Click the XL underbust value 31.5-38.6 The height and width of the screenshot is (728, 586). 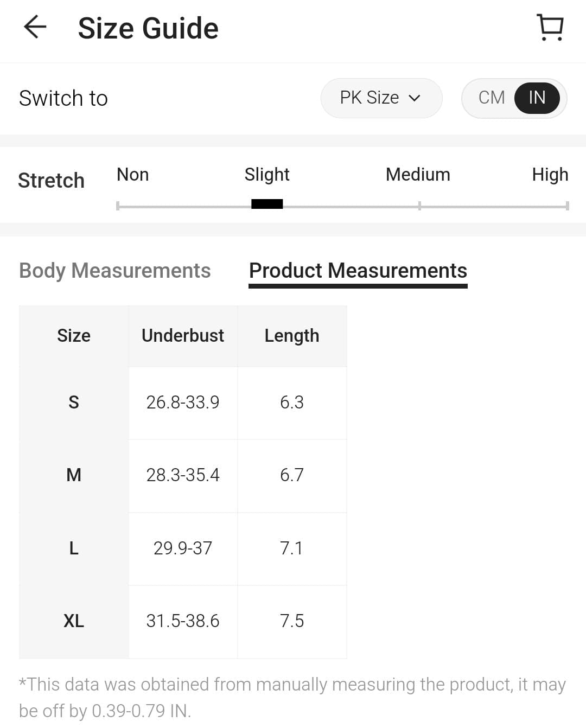point(183,621)
